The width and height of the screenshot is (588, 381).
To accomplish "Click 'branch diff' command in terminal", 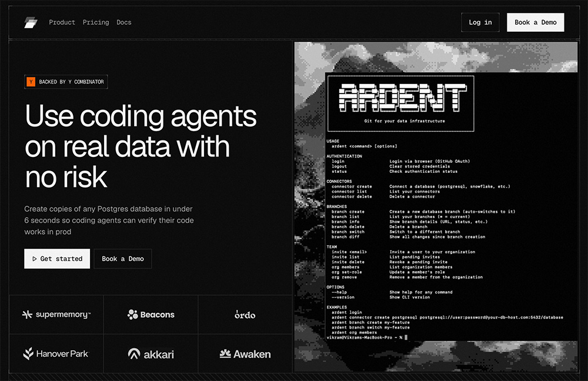I will pyautogui.click(x=345, y=237).
